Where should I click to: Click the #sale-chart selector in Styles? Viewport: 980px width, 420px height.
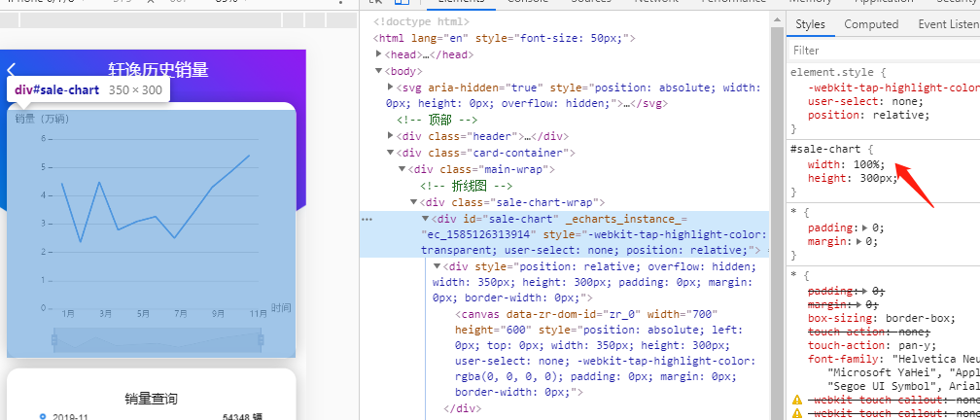[825, 150]
